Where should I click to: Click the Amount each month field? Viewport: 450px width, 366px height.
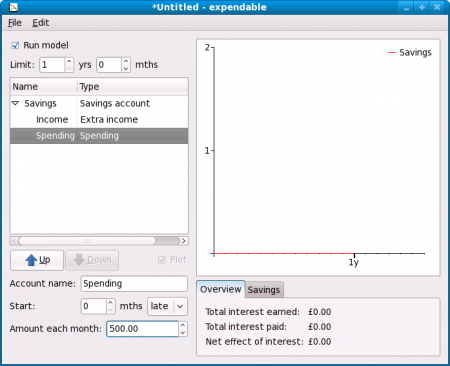[x=143, y=329]
